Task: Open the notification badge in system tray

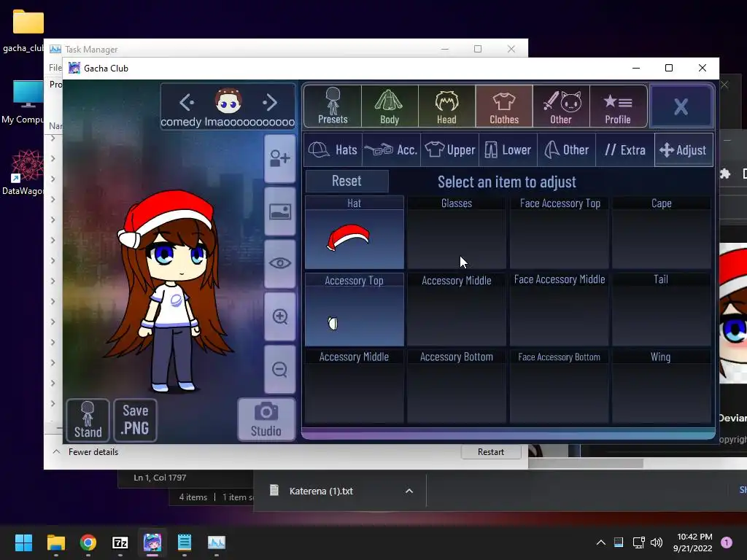Action: click(x=727, y=542)
